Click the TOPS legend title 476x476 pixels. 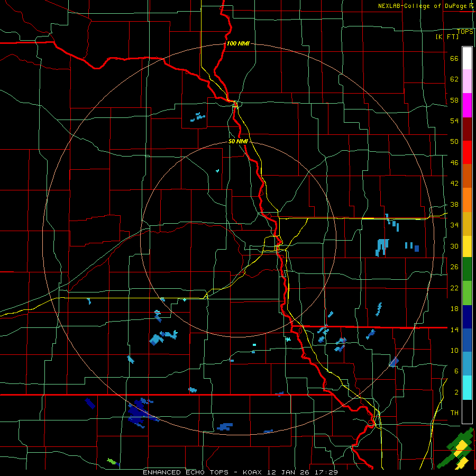[x=465, y=32]
